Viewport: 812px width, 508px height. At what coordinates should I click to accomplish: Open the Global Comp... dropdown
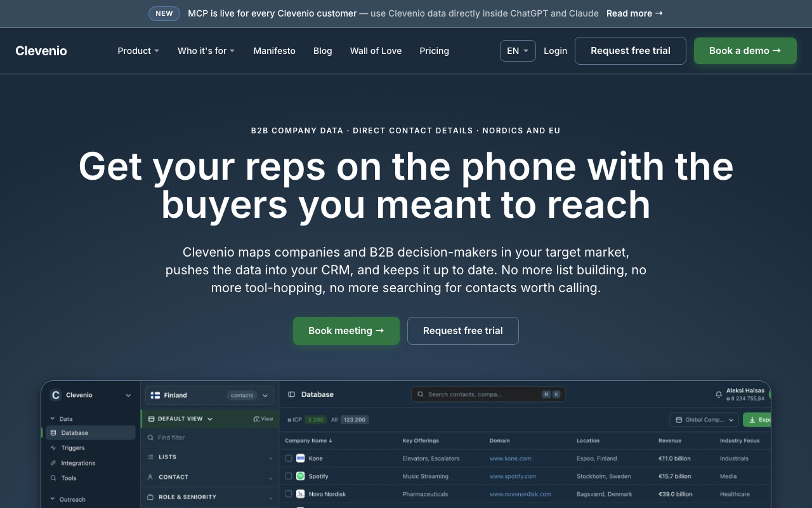704,420
